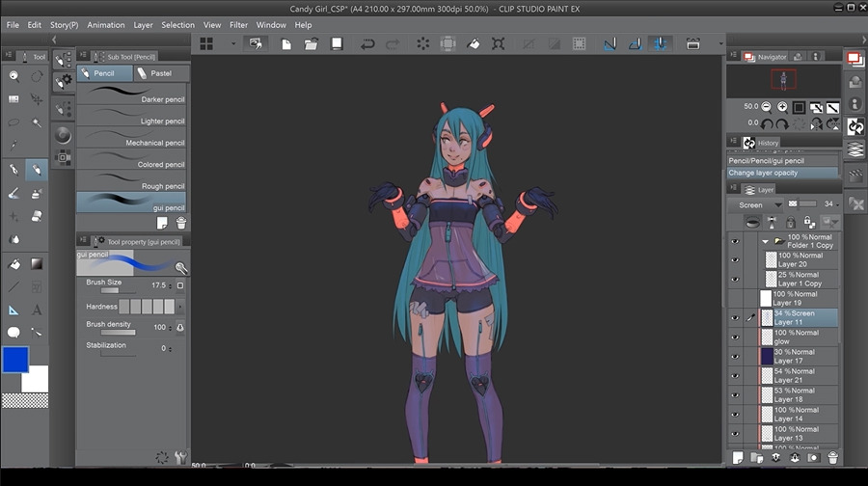Open the Animation menu
Viewport: 868px width, 486px height.
point(106,25)
